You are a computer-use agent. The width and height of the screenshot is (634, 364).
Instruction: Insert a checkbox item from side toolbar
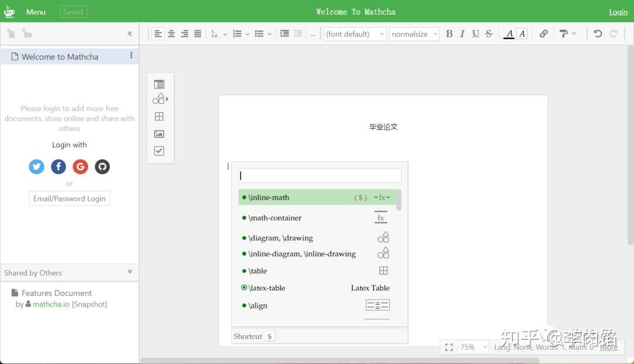pyautogui.click(x=159, y=151)
